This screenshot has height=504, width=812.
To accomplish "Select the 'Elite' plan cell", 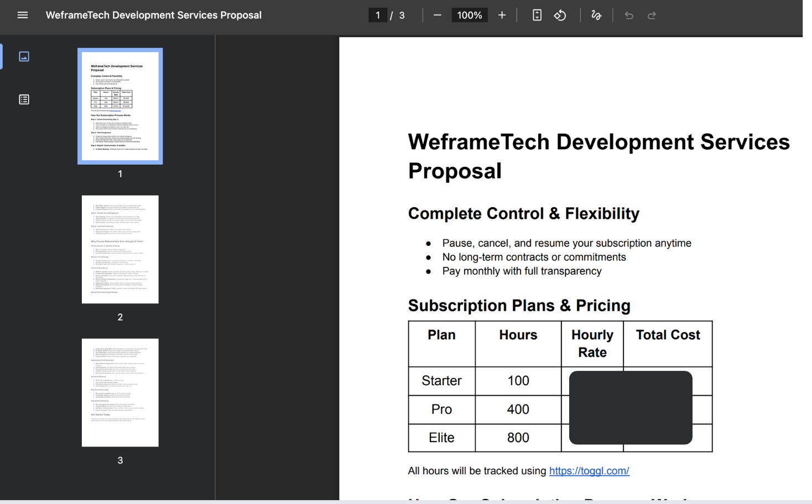I will coord(441,438).
